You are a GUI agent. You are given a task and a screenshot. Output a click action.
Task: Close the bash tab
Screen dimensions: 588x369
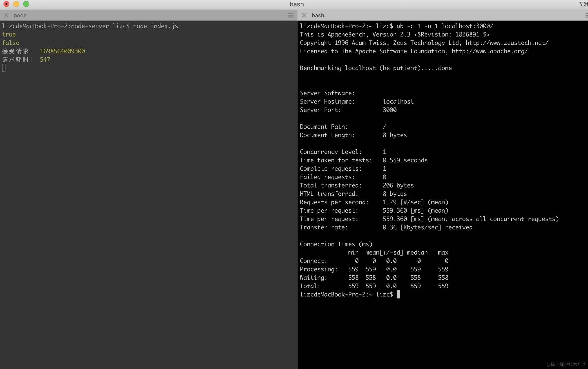click(x=304, y=15)
